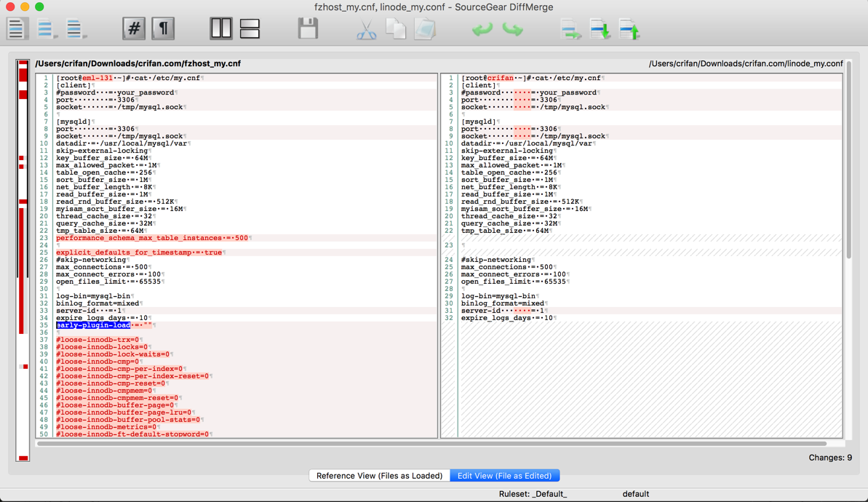Click 'open_files_limit = 65535' in right pane
This screenshot has width=868, height=502.
pyautogui.click(x=513, y=282)
